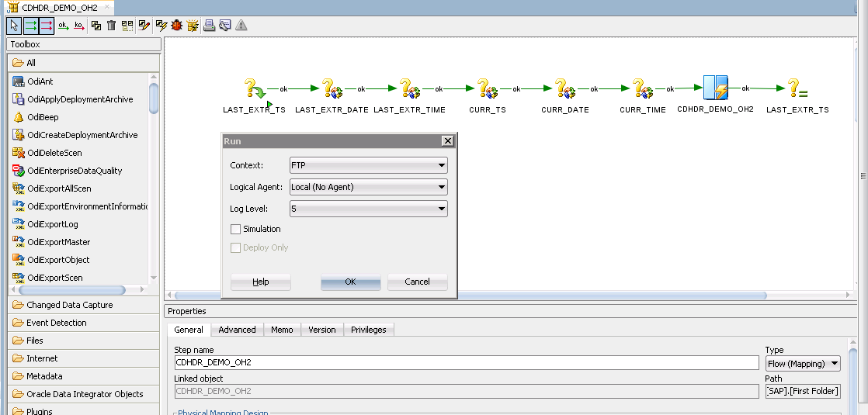This screenshot has height=415, width=868.
Task: Pick OdiApplyDeploymentArchive from Toolbox
Action: click(80, 99)
